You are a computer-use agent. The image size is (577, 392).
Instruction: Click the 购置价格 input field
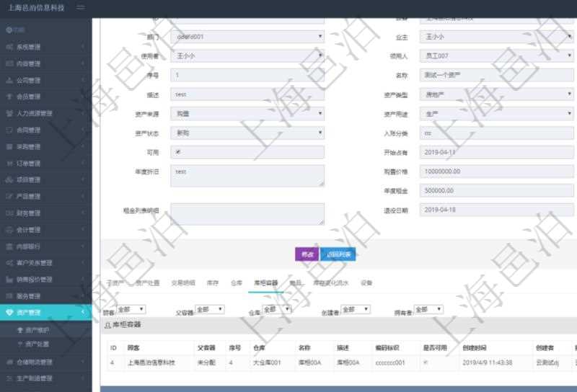[x=497, y=171]
